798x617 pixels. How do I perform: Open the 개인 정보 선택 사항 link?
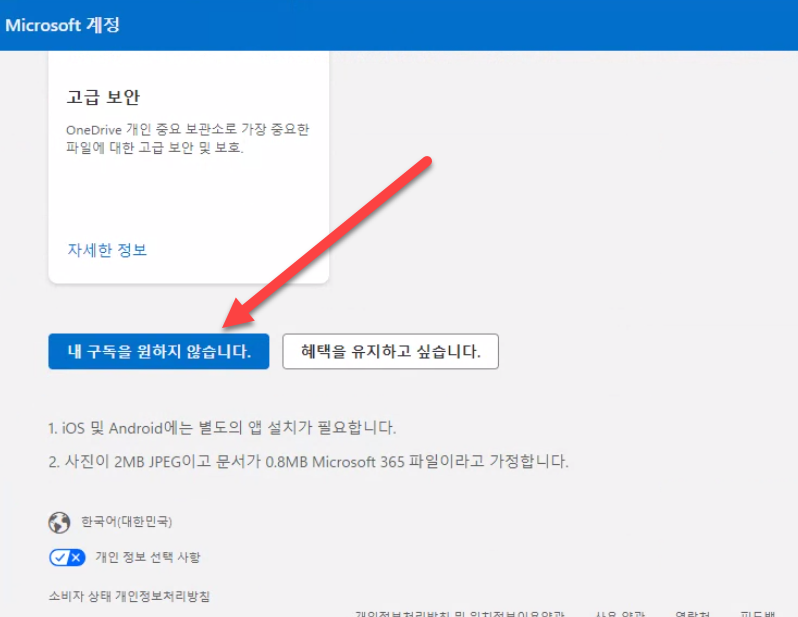(148, 557)
